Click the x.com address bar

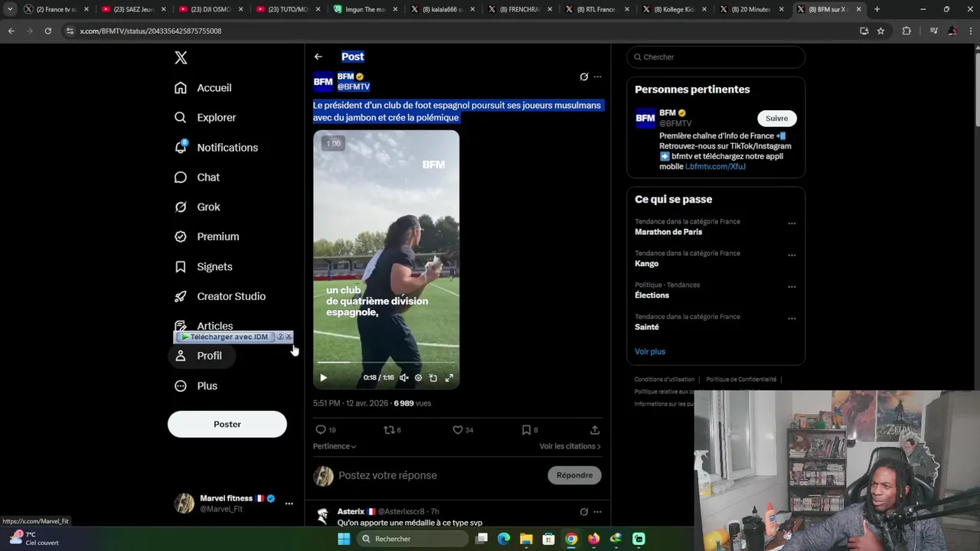pyautogui.click(x=459, y=31)
